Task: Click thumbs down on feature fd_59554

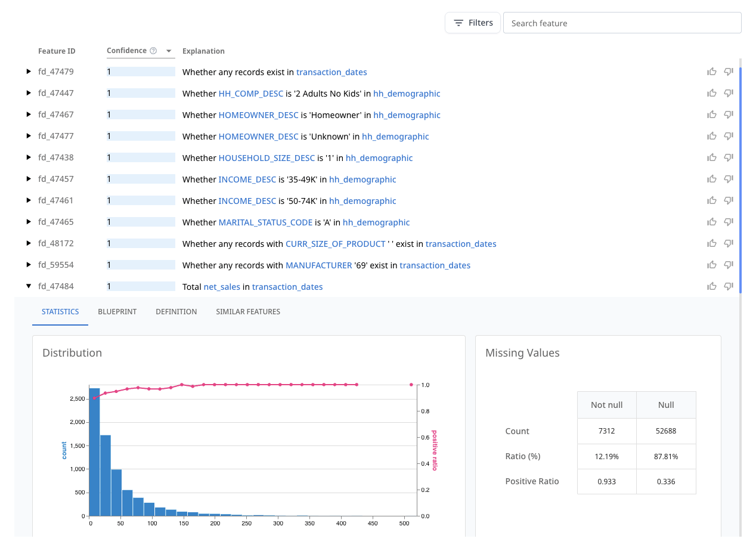Action: 729,265
